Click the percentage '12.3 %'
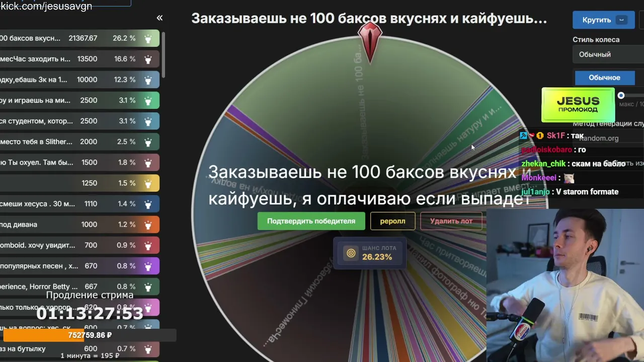 click(124, 79)
